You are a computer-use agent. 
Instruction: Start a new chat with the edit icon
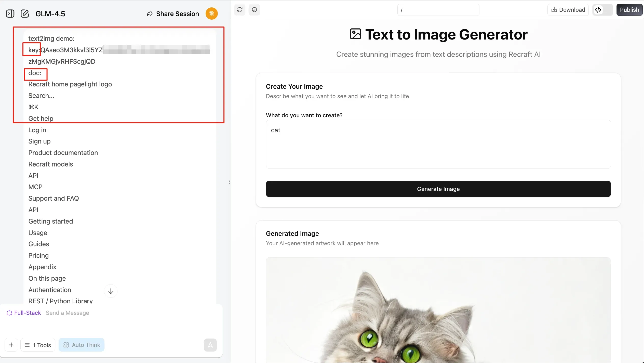coord(25,14)
